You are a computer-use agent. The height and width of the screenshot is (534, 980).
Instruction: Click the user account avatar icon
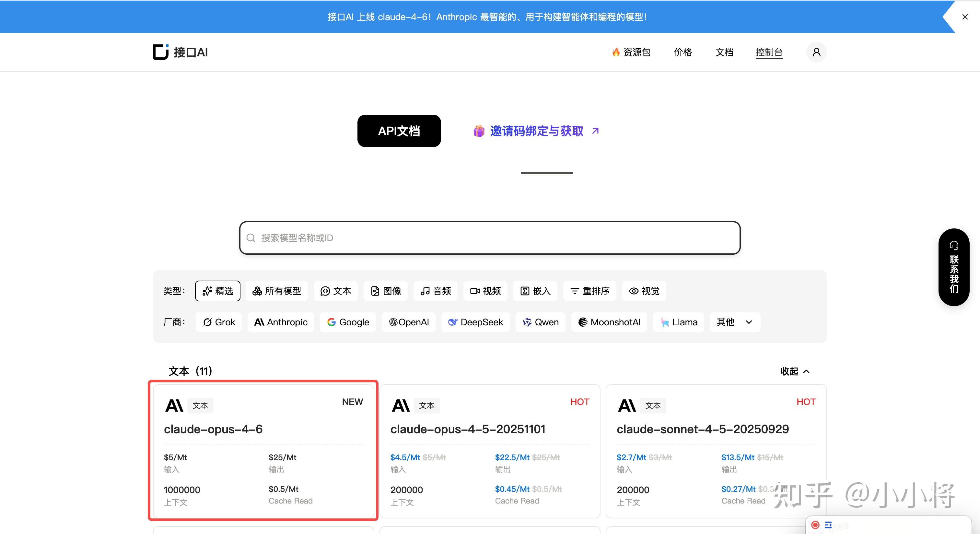[x=816, y=52]
